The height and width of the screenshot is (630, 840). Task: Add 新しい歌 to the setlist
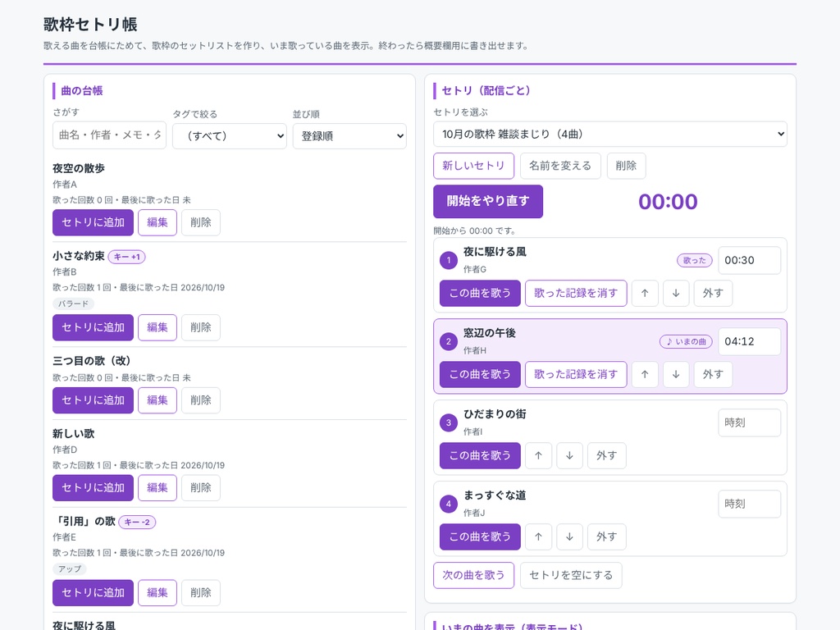pos(93,487)
